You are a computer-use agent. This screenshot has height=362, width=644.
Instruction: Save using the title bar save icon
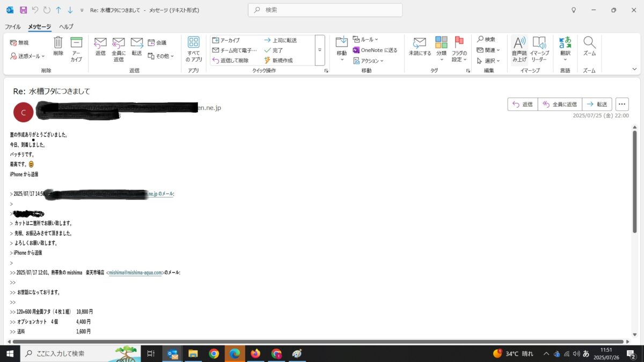tap(23, 10)
